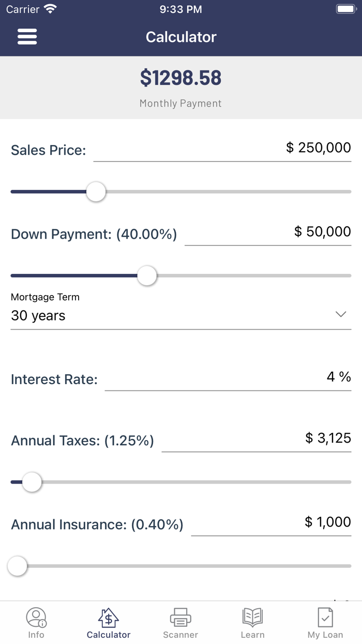Click the chevron next to Mortgage Term
362x644 pixels.
pyautogui.click(x=340, y=314)
